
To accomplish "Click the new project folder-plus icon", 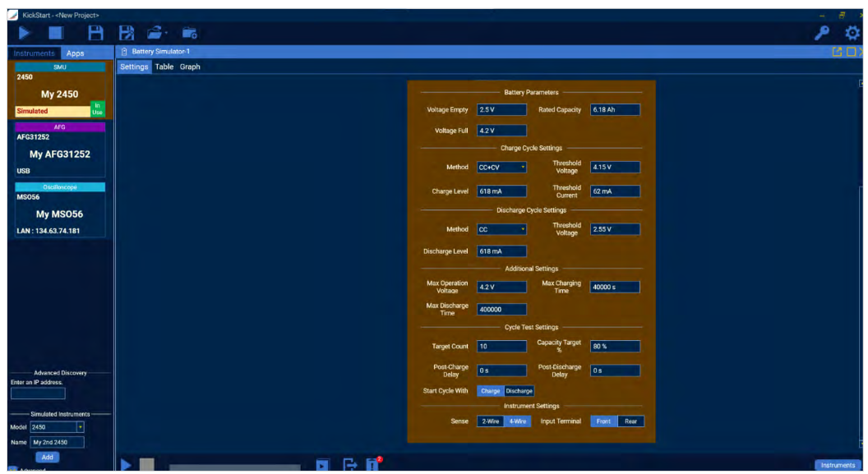I will tap(190, 33).
